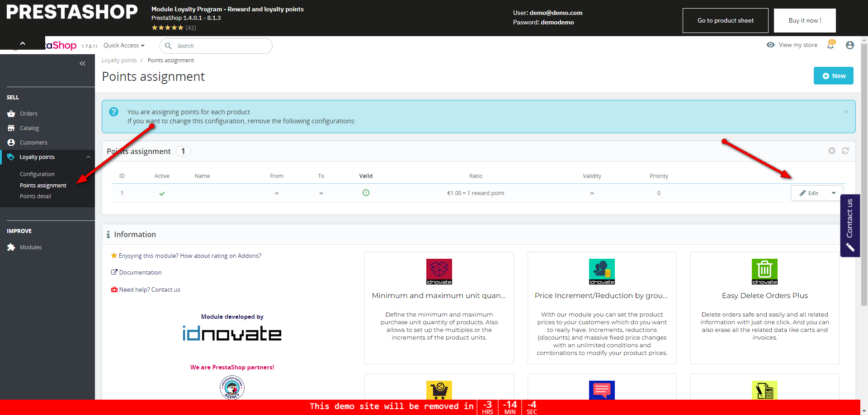Click the From column header
Viewport: 868px width, 415px height.
coord(277,176)
